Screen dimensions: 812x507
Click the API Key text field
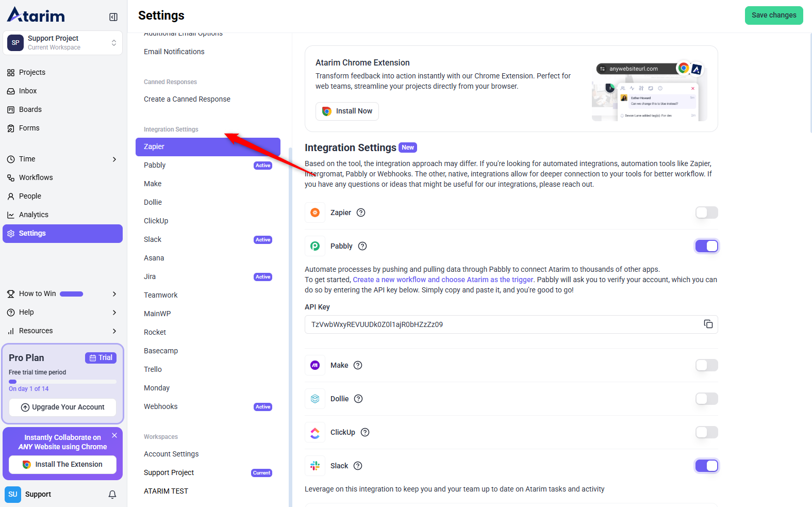pos(503,324)
